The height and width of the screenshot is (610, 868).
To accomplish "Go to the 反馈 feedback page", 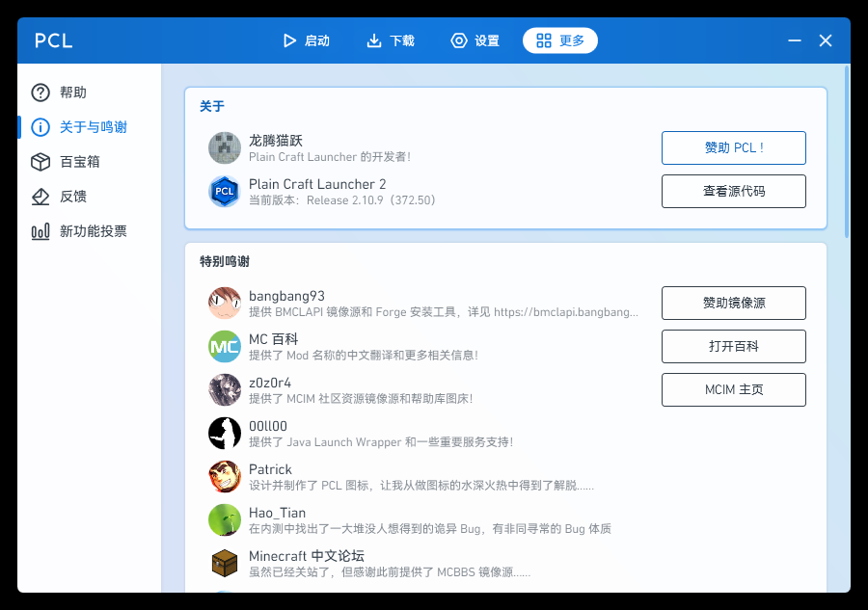I will pos(89,197).
